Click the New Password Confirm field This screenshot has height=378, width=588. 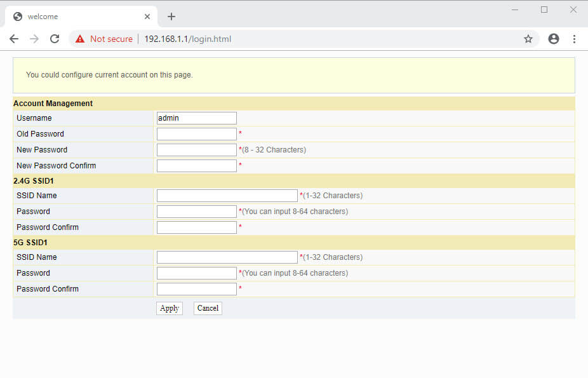196,166
